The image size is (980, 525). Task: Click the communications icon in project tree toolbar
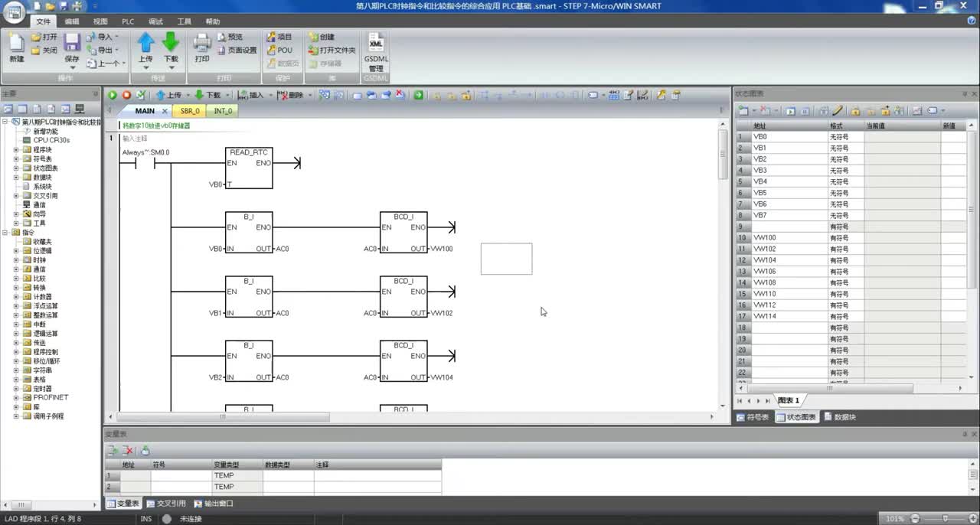[79, 109]
